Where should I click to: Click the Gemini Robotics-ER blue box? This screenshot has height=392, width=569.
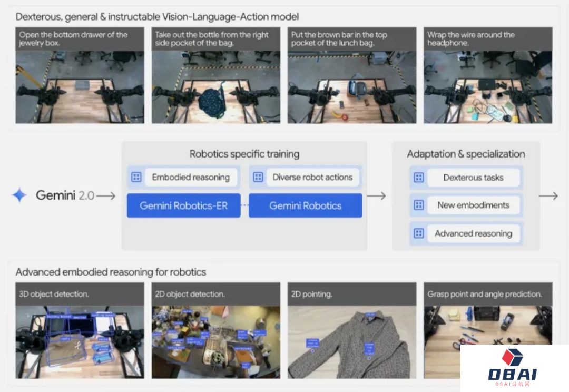(x=184, y=205)
